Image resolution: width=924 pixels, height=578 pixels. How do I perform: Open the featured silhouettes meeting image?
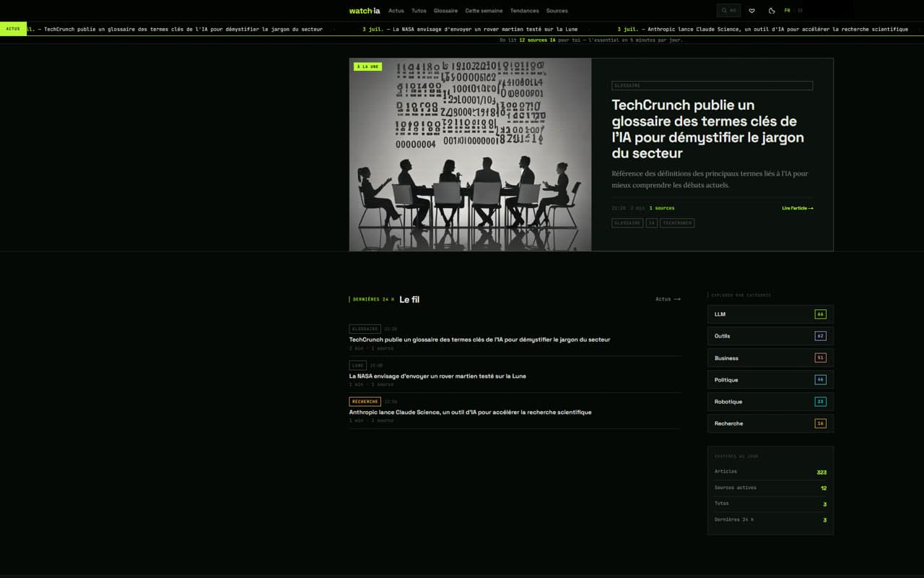tap(470, 155)
